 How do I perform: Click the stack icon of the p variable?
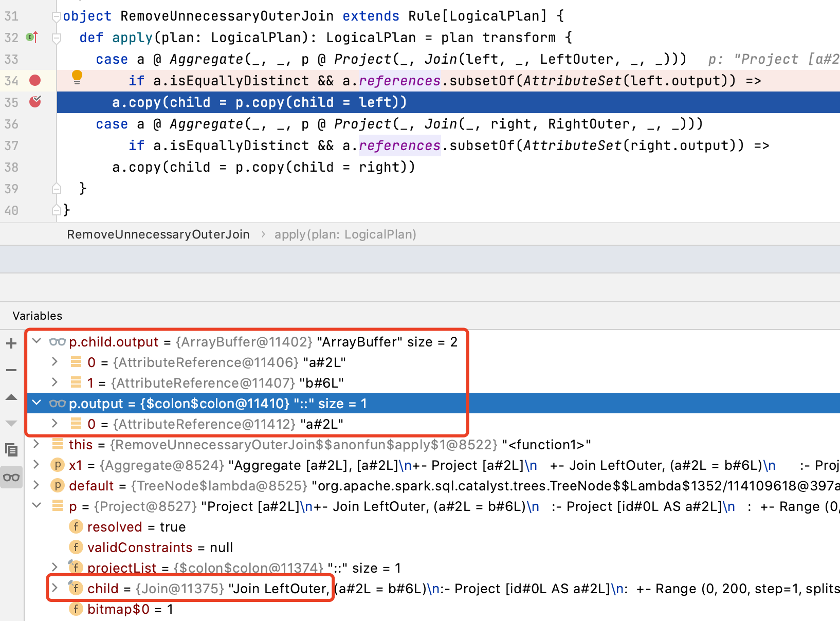click(58, 506)
